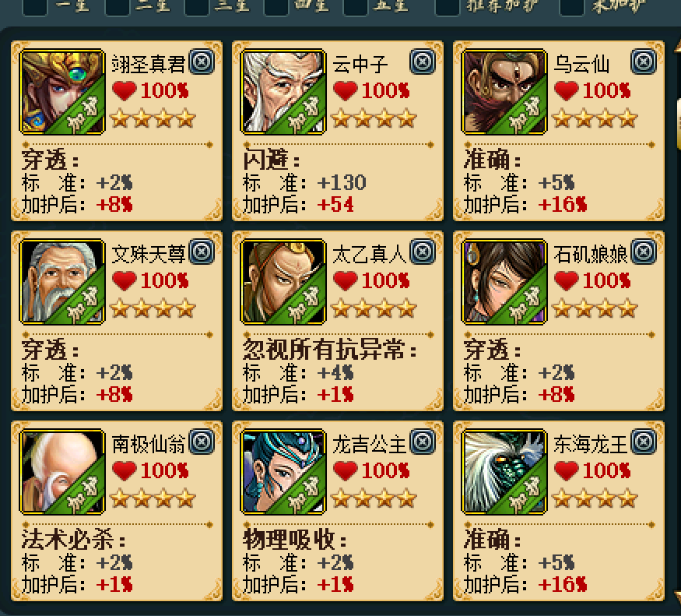Select the 云中子 old sage portrait

point(283,92)
